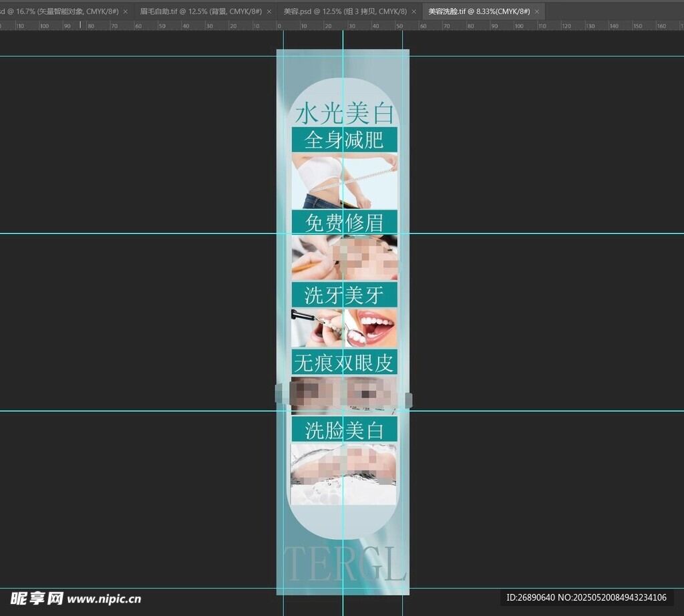
Task: Click the waist-measuring photo under 全身减肥
Action: click(x=345, y=180)
